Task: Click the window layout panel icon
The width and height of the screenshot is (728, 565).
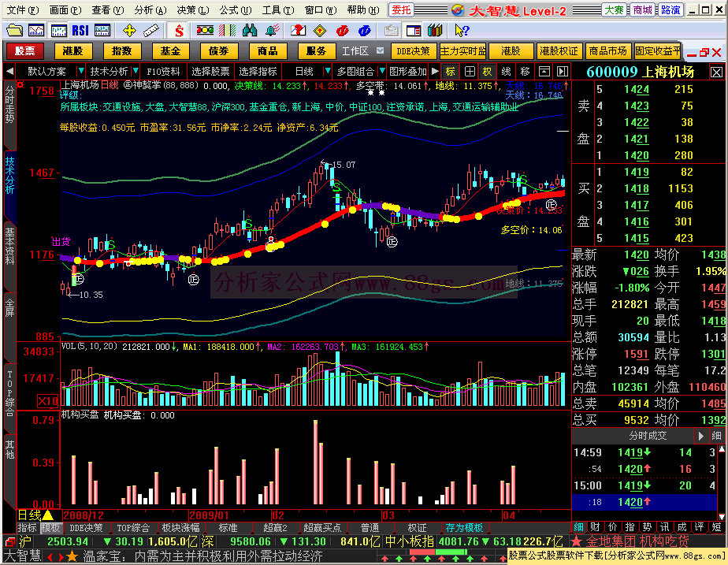Action: click(413, 31)
